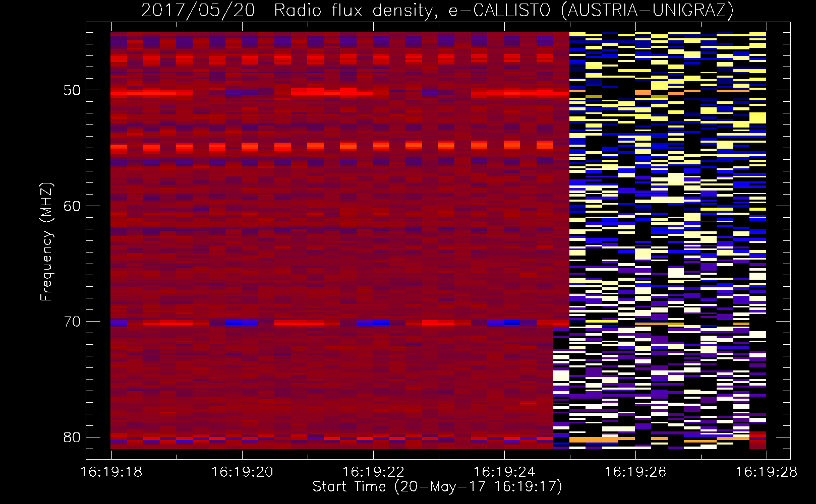Click the frequency tick label '70'
The height and width of the screenshot is (504, 816).
coord(72,322)
